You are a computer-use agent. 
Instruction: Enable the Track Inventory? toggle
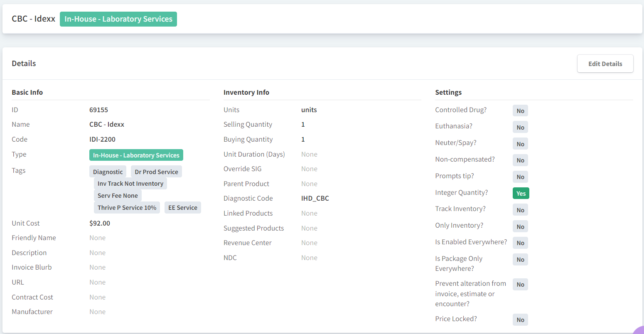[520, 209]
